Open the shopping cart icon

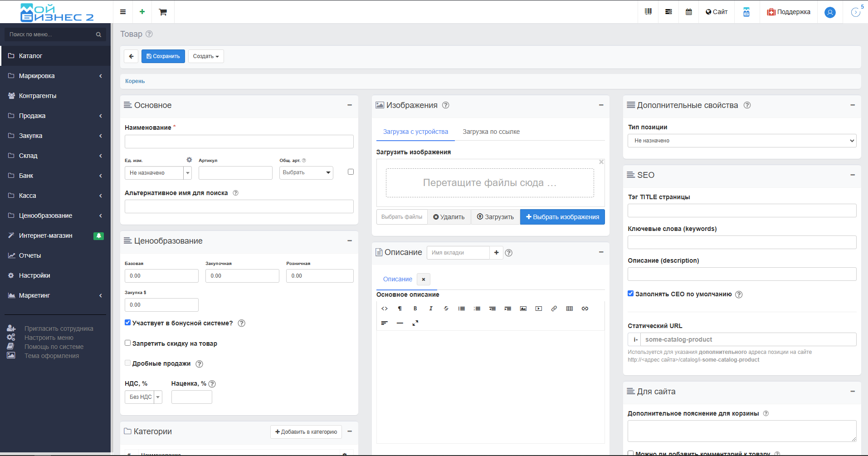click(x=163, y=12)
